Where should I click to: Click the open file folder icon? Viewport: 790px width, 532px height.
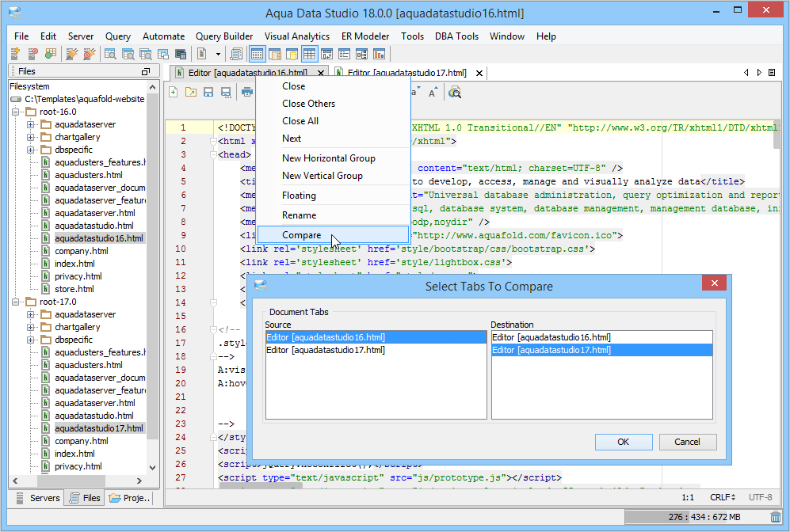point(191,93)
